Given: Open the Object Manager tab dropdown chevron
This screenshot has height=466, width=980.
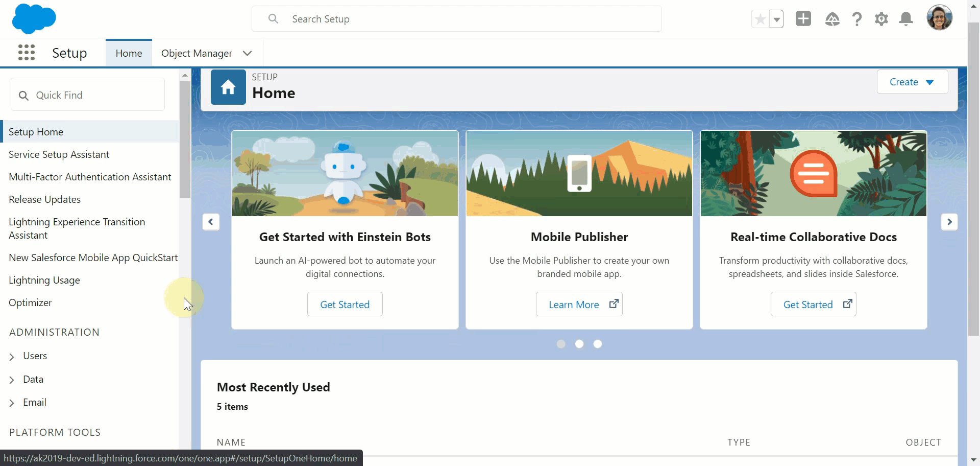Looking at the screenshot, I should (x=248, y=53).
